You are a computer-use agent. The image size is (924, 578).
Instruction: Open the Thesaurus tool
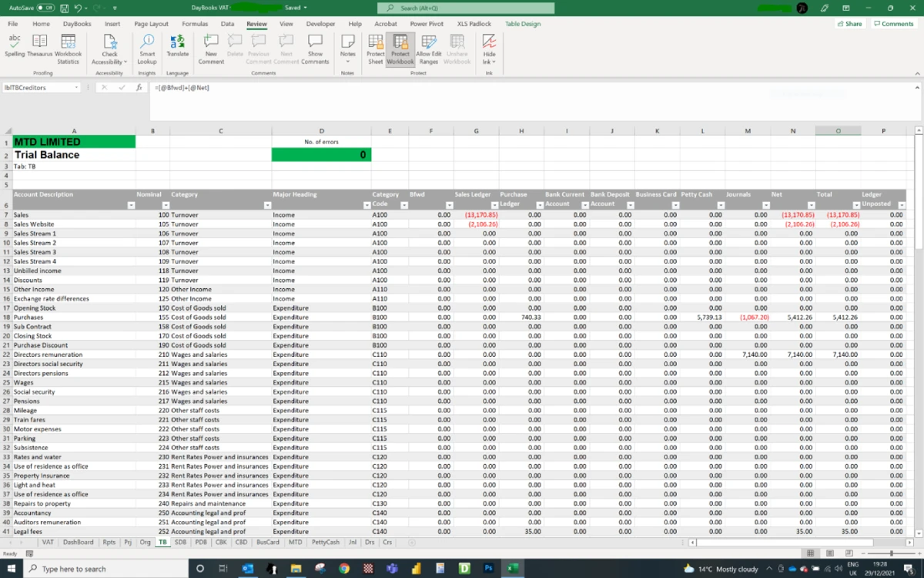[39, 46]
